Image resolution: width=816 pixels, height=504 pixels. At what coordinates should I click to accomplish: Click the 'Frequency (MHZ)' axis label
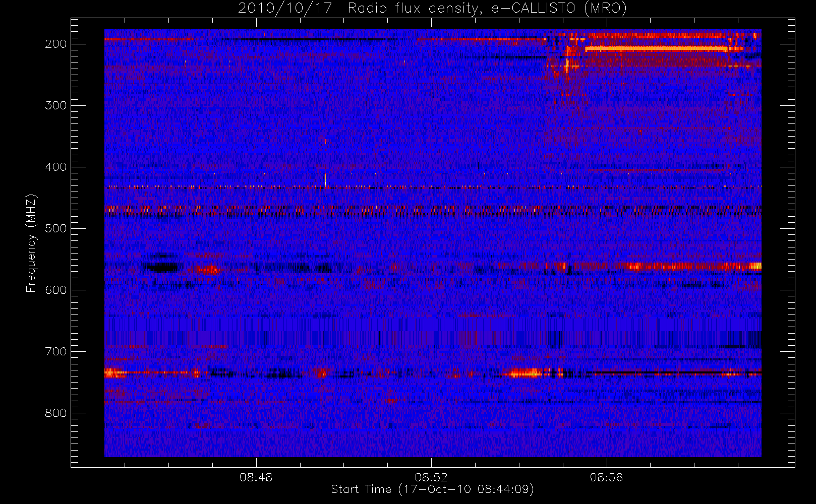(31, 243)
